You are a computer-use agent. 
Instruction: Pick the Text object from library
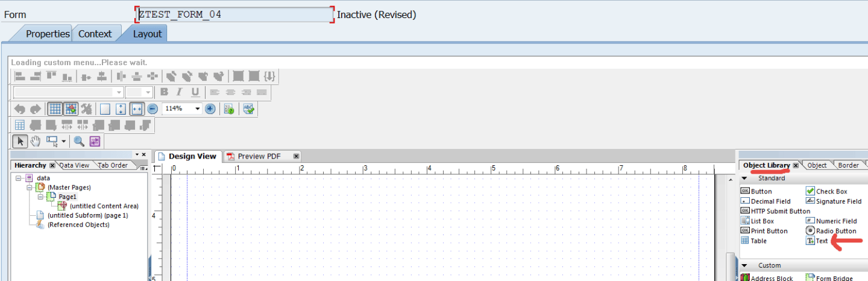pyautogui.click(x=817, y=241)
